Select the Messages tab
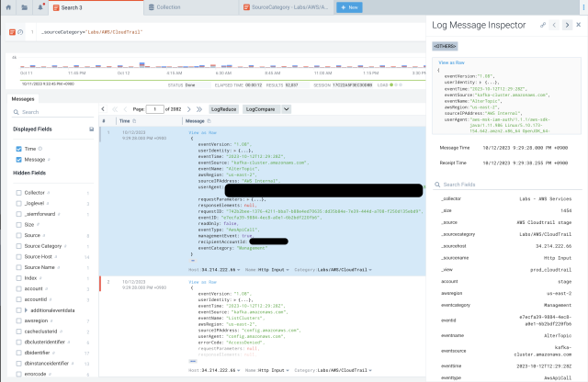Viewport: 588px width, 382px height. pyautogui.click(x=23, y=99)
